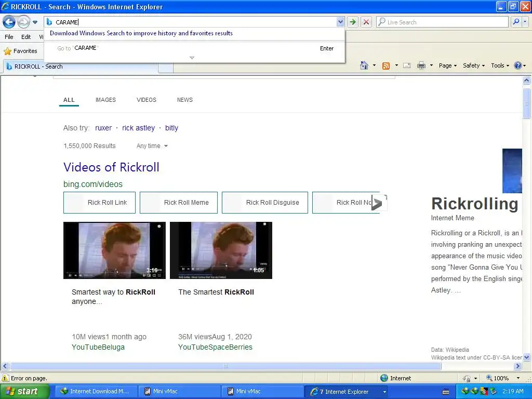
Task: Click the green Go arrow button
Action: coord(353,22)
